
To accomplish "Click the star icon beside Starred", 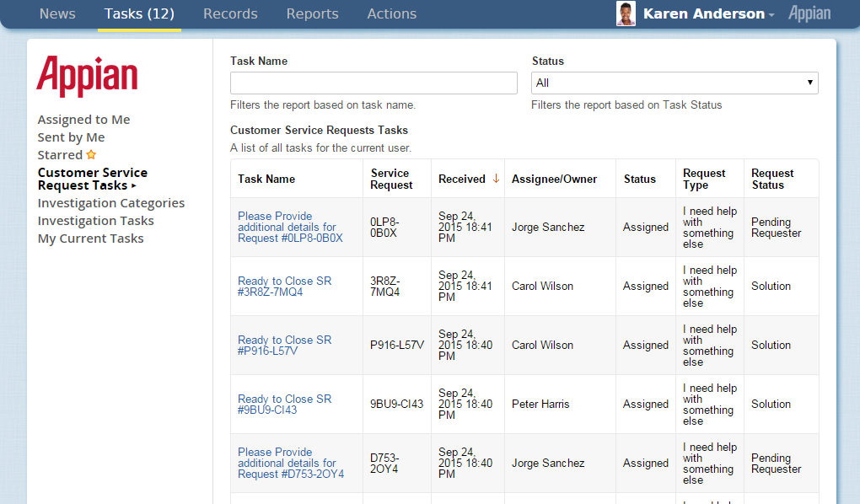I will [91, 154].
